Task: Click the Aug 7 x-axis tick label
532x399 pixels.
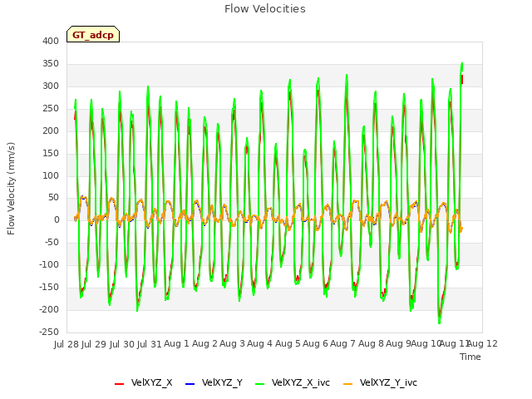Action: [x=343, y=343]
